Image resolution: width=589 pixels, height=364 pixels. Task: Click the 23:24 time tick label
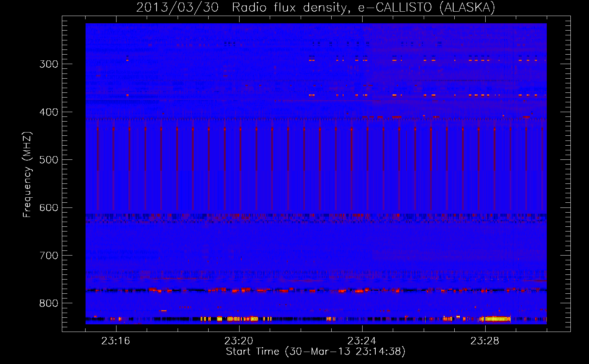(x=362, y=341)
